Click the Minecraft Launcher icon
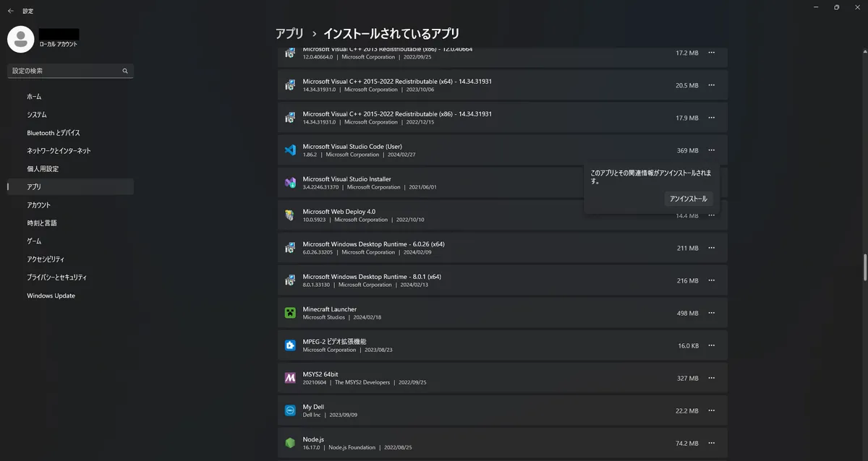The width and height of the screenshot is (868, 461). pyautogui.click(x=290, y=312)
